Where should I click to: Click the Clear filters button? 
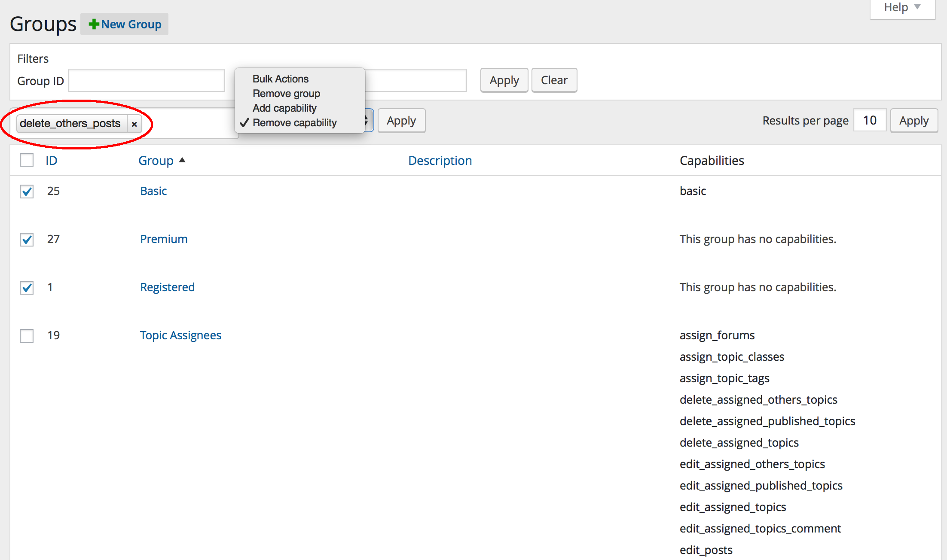(x=554, y=80)
